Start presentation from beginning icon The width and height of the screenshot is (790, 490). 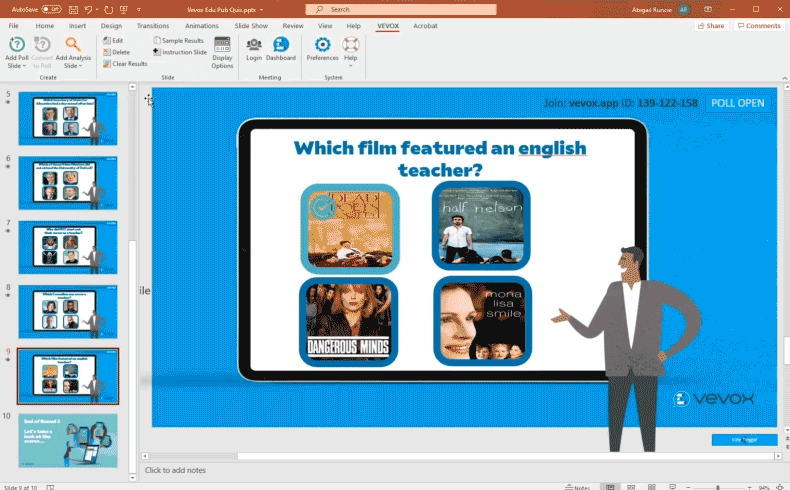[x=123, y=9]
